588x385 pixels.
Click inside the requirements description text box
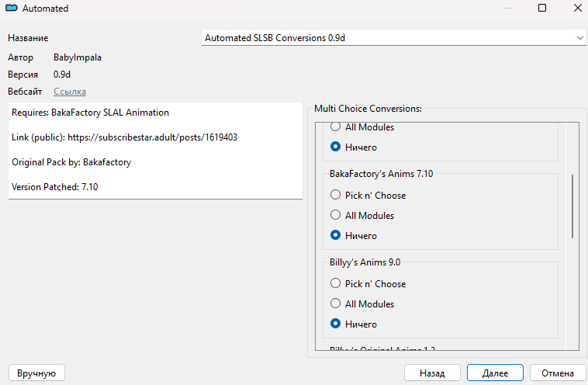(x=155, y=150)
